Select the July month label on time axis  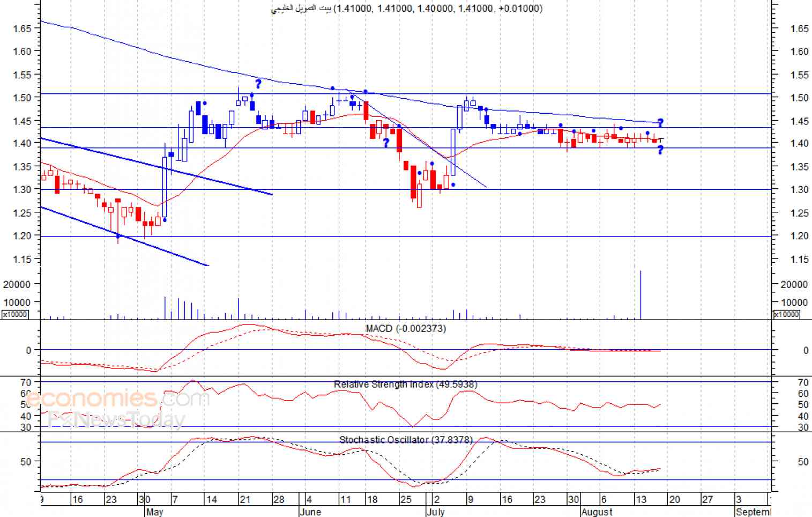click(436, 512)
